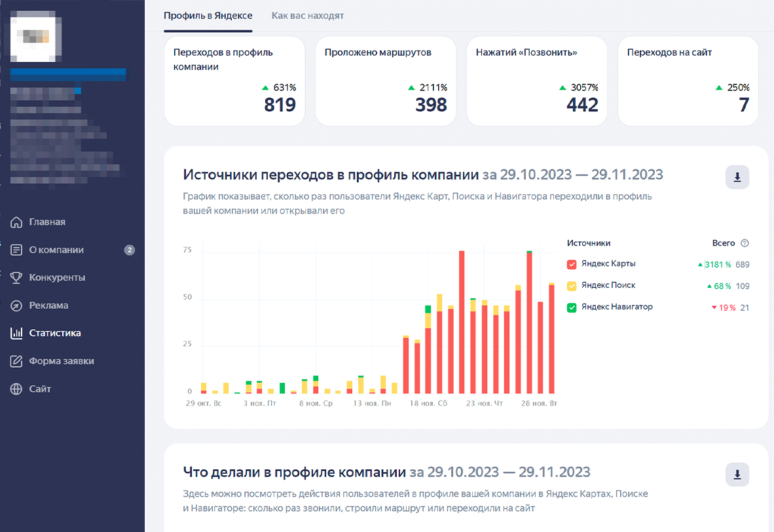Click the value 442 calls count
The image size is (774, 532).
pos(583,105)
